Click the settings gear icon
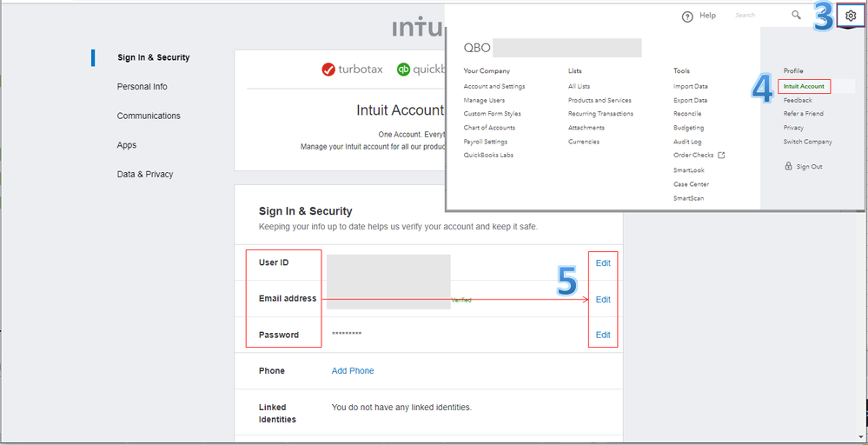 pos(851,16)
